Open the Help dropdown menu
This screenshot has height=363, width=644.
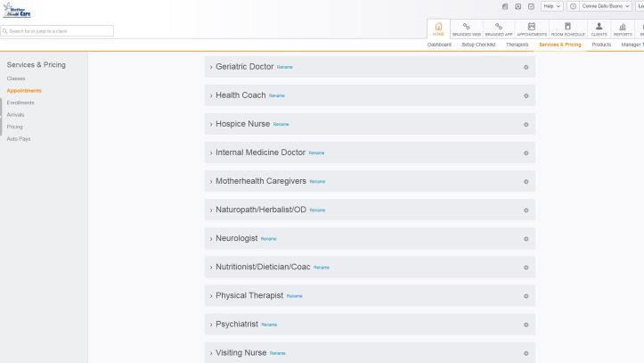(x=551, y=6)
